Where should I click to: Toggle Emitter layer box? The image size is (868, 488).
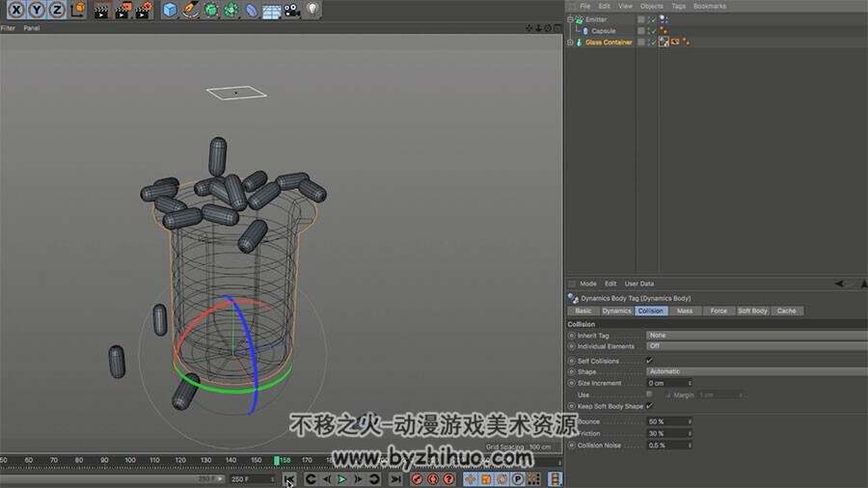tap(641, 19)
